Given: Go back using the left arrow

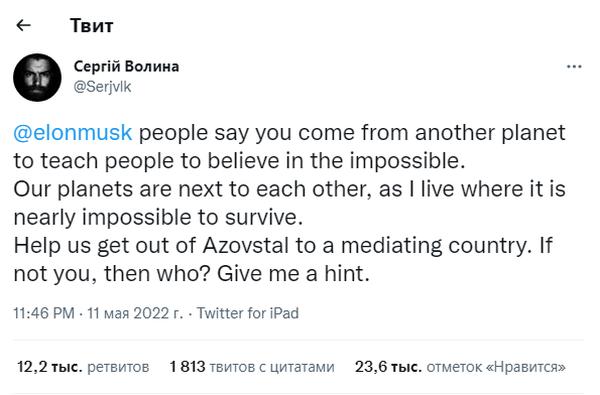Looking at the screenshot, I should (23, 26).
